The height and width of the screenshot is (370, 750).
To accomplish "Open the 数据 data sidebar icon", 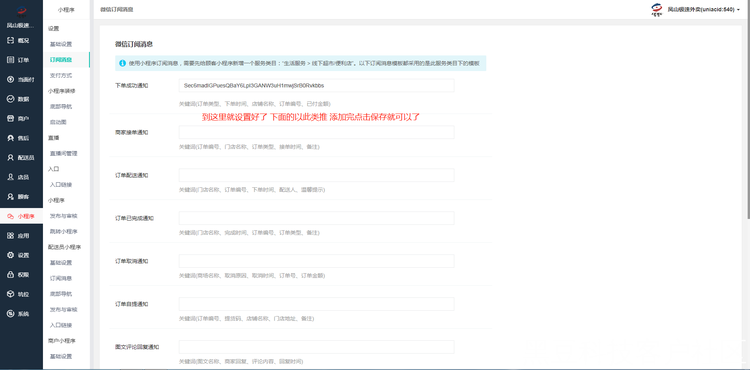I will (x=11, y=99).
